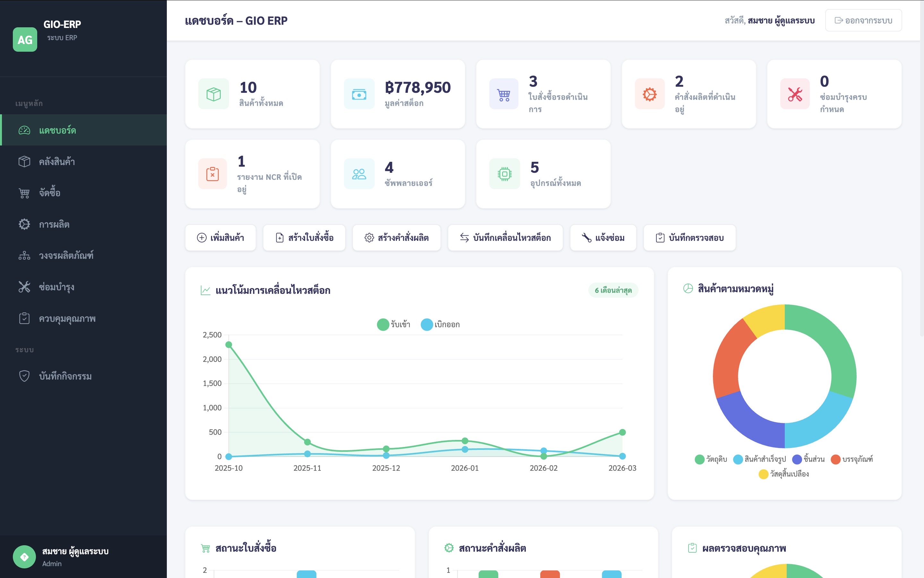This screenshot has width=924, height=578.
Task: Click the สถานะใบสั่งซื้อ chart heading
Action: click(246, 548)
